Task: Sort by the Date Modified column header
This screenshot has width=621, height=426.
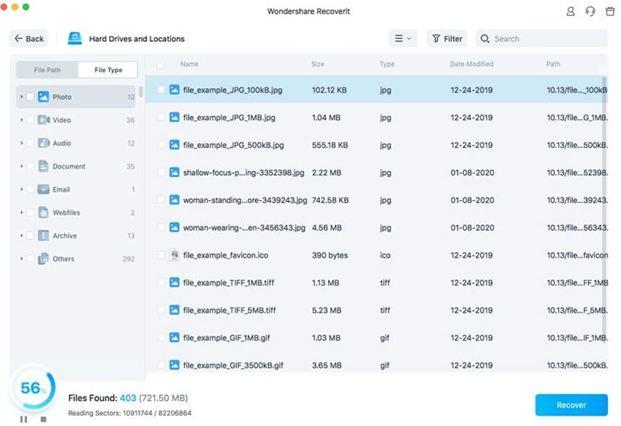Action: click(x=471, y=64)
